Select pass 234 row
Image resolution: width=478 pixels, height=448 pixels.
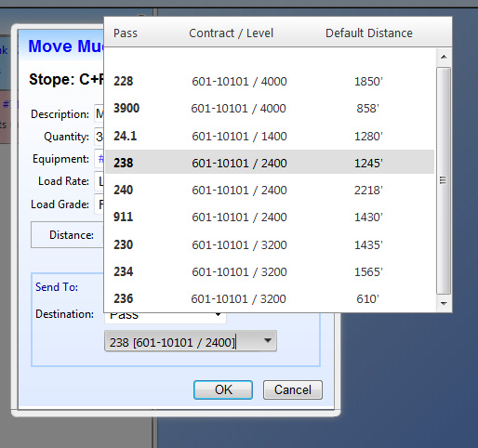(270, 271)
